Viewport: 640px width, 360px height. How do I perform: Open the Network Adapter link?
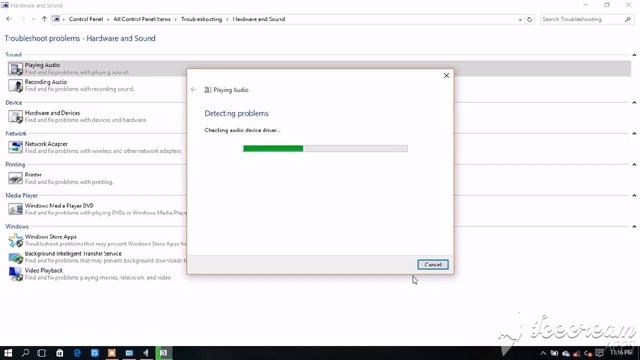pos(46,144)
